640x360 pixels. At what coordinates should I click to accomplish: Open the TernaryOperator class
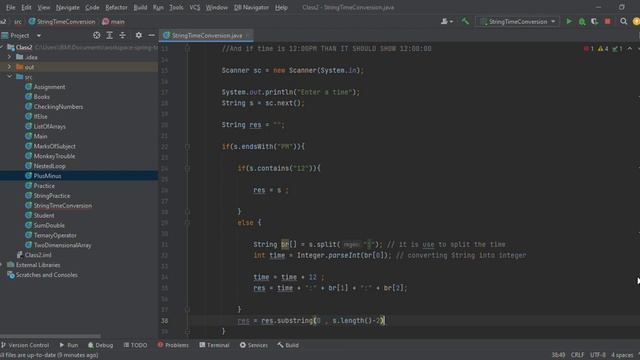(55, 235)
